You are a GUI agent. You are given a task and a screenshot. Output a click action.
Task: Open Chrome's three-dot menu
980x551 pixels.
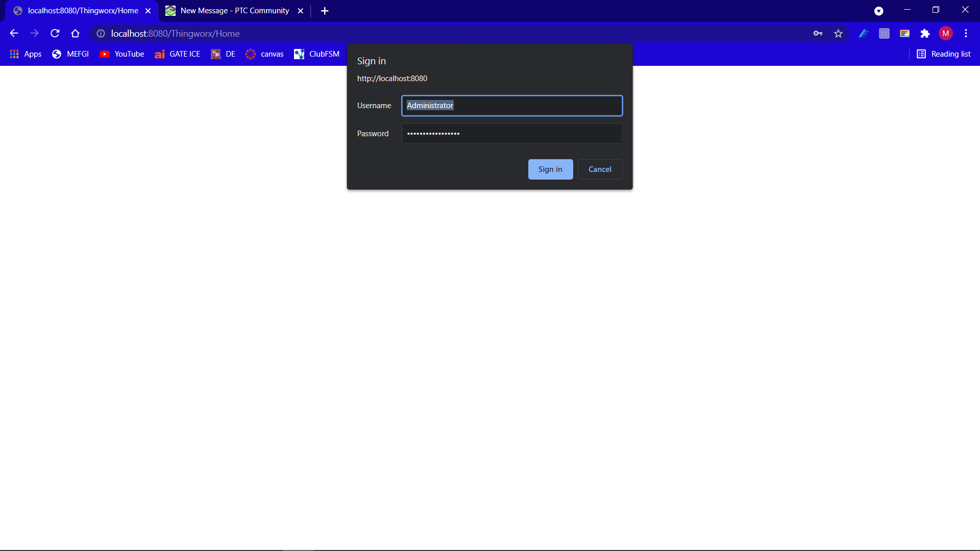pos(966,33)
